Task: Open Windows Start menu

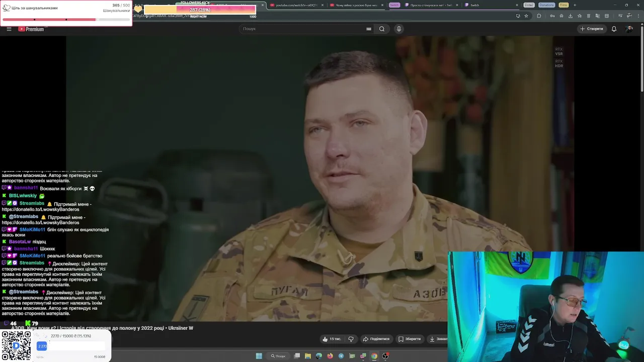Action: pyautogui.click(x=259, y=356)
